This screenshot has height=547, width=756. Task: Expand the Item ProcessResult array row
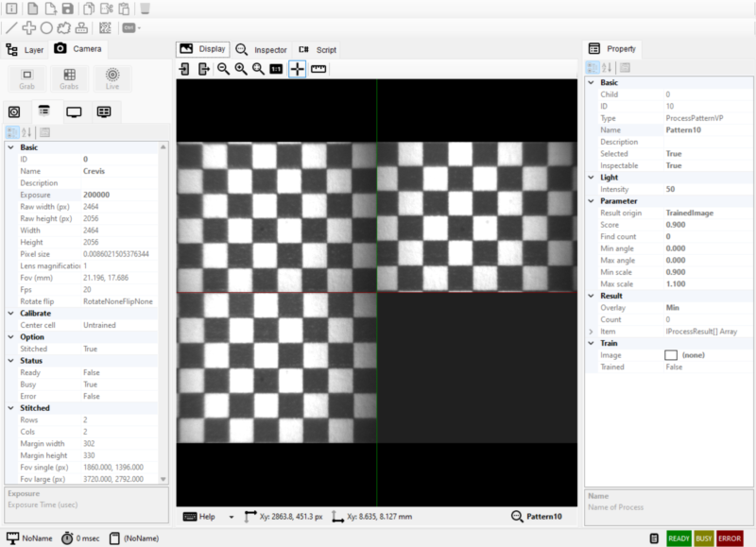click(x=591, y=332)
